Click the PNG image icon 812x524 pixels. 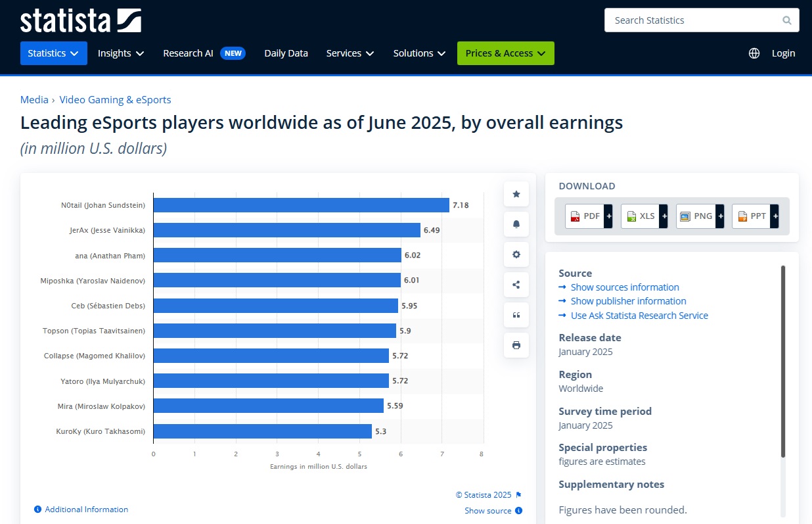(685, 216)
